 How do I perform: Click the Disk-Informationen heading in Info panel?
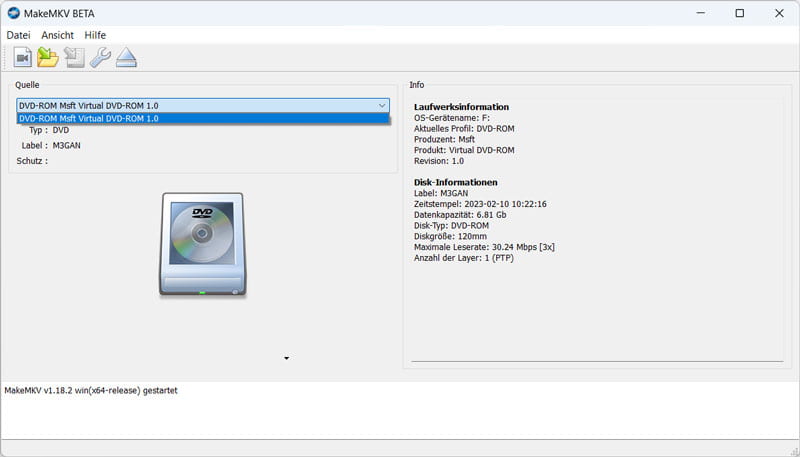click(456, 182)
